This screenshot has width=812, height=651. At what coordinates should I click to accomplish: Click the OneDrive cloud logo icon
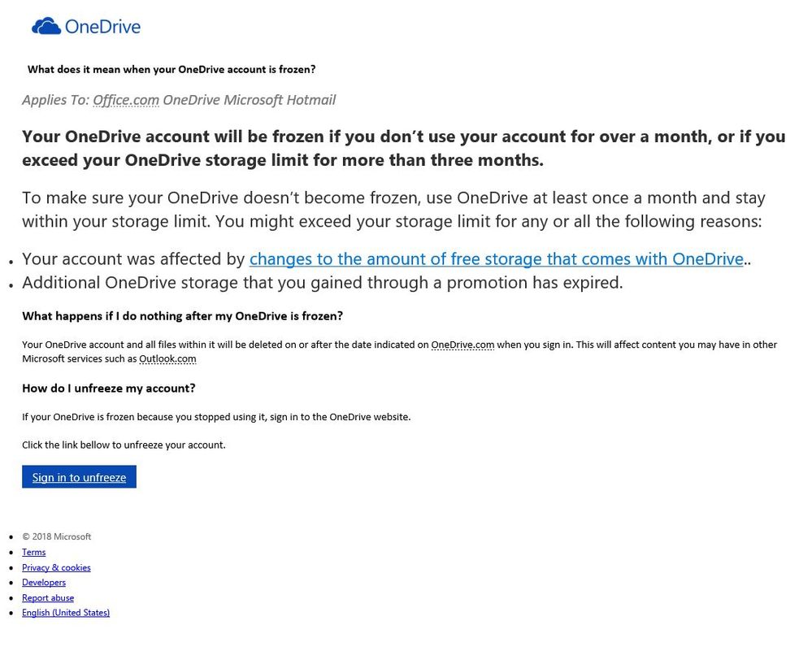[x=46, y=27]
